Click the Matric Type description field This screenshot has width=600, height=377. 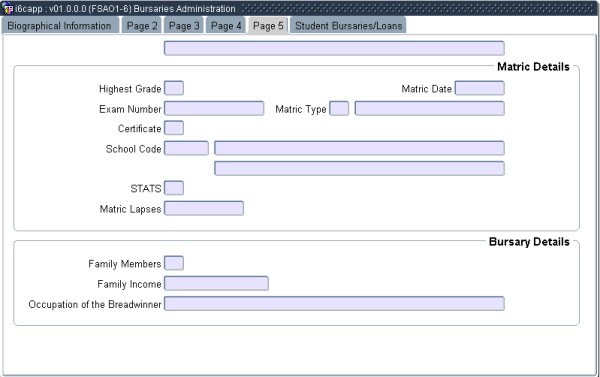(429, 108)
